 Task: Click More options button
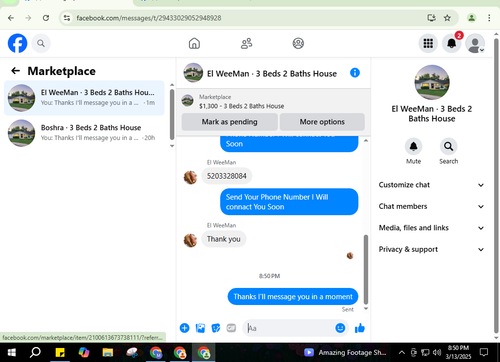point(322,122)
